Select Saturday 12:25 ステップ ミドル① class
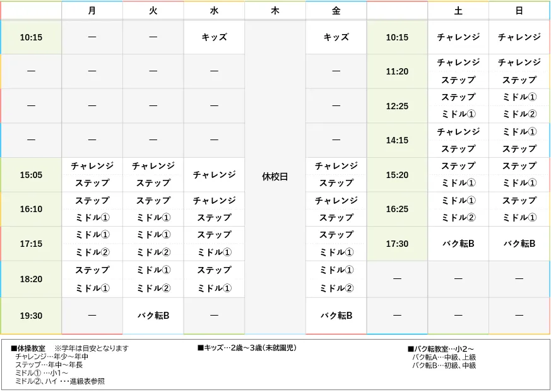Image resolution: width=551 pixels, height=392 pixels. click(458, 106)
